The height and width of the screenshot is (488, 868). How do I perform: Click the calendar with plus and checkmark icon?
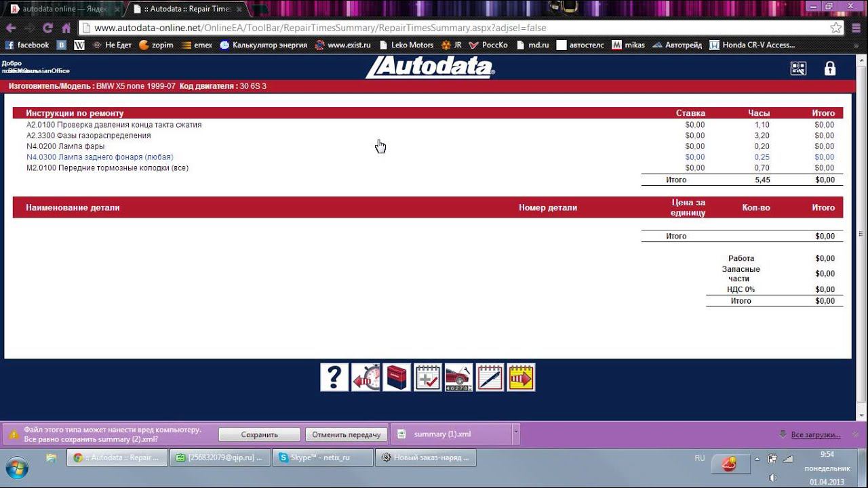(x=428, y=378)
